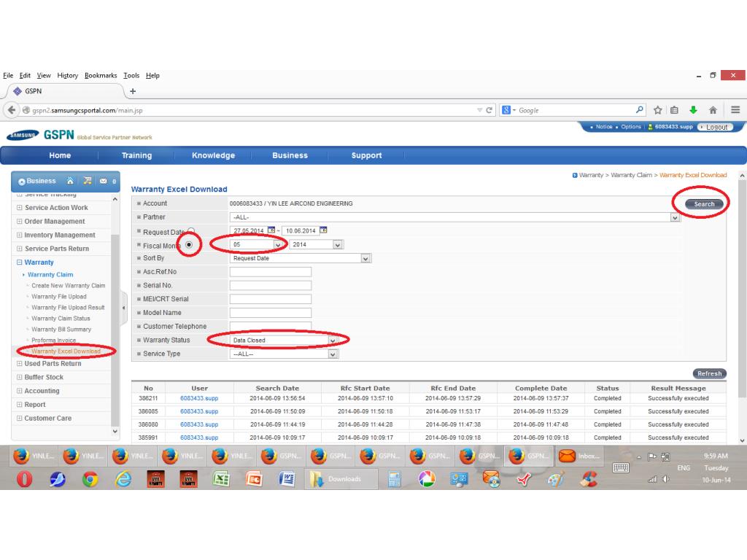Open the Calculator from the taskbar
The height and width of the screenshot is (560, 747).
point(394,478)
